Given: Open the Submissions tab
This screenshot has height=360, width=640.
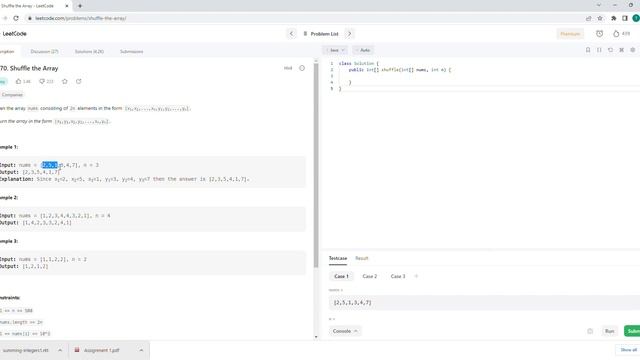Looking at the screenshot, I should click(x=131, y=51).
